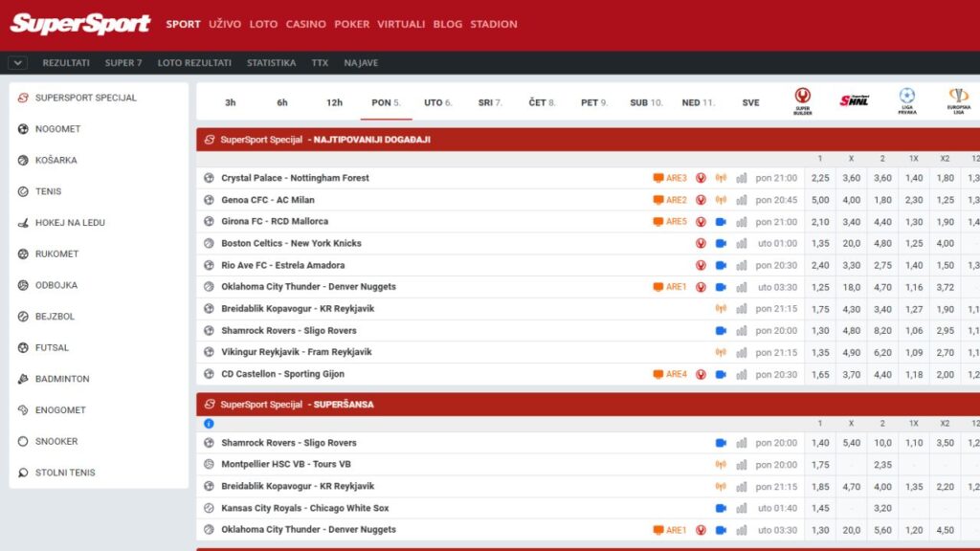The height and width of the screenshot is (551, 980).
Task: Open the Europska Liga shortcut icon
Action: pyautogui.click(x=958, y=101)
